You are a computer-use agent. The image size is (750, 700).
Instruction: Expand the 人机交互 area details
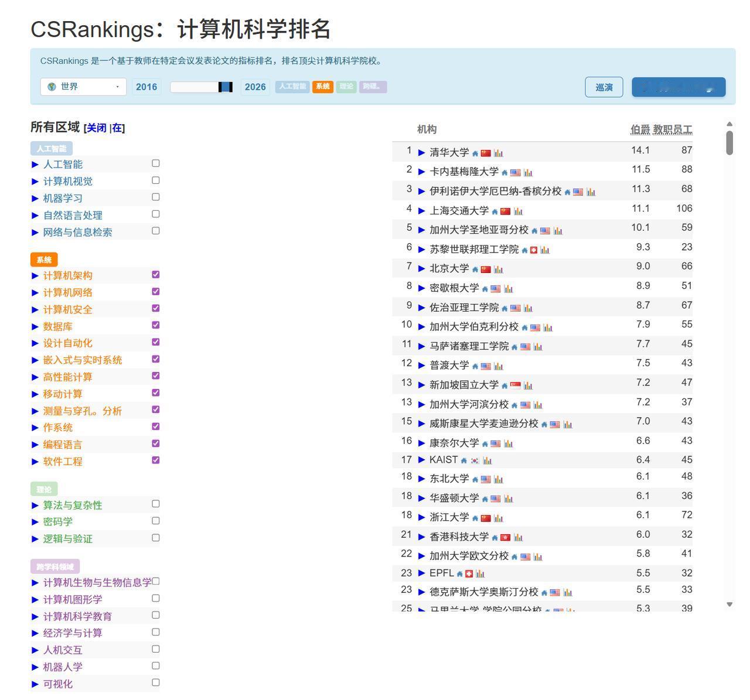click(x=35, y=650)
